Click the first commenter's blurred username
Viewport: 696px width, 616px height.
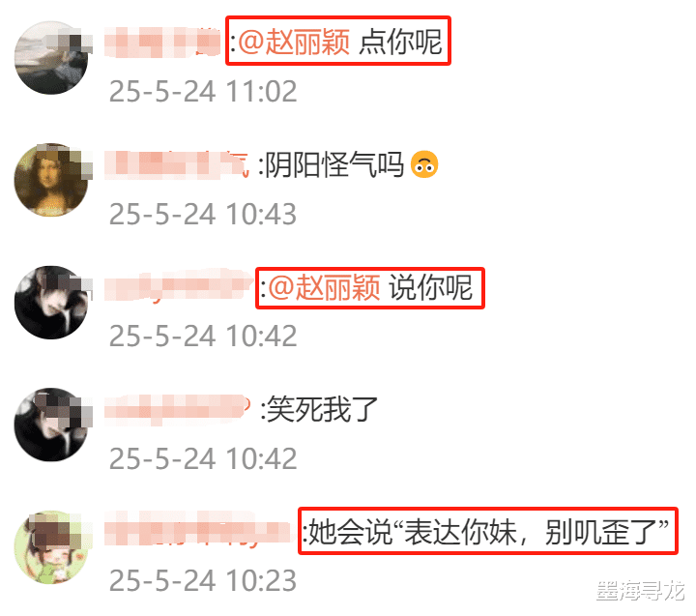click(162, 43)
